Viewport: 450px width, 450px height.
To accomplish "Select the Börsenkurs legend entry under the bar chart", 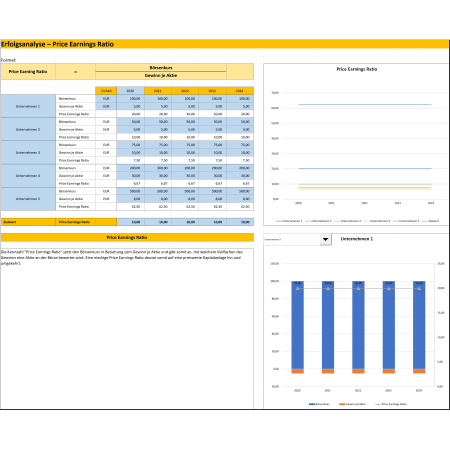I will tap(319, 404).
